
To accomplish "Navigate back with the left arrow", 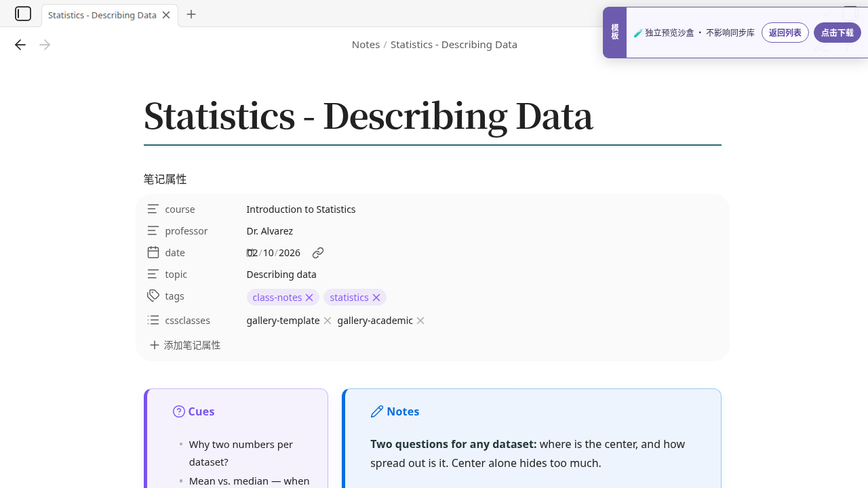I will point(20,45).
